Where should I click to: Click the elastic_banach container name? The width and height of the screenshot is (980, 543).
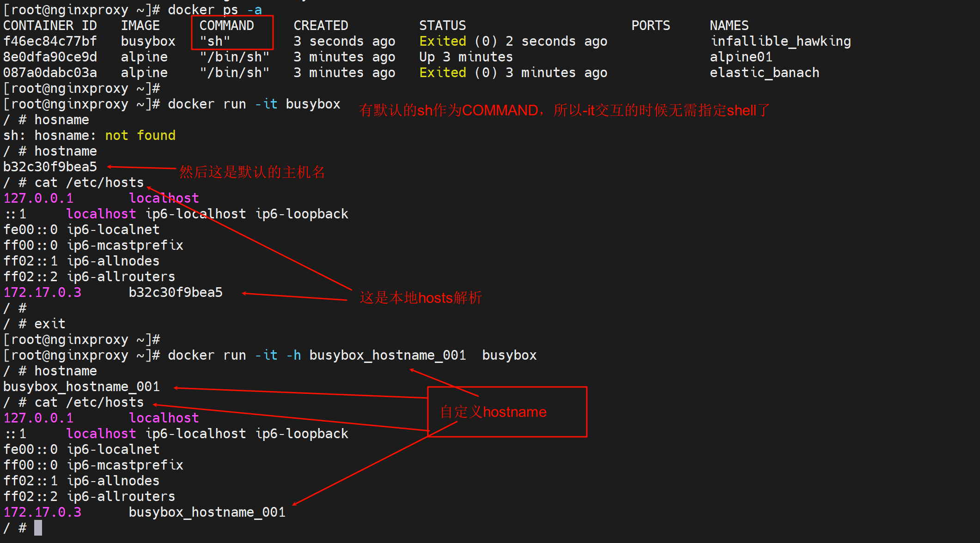click(x=764, y=72)
